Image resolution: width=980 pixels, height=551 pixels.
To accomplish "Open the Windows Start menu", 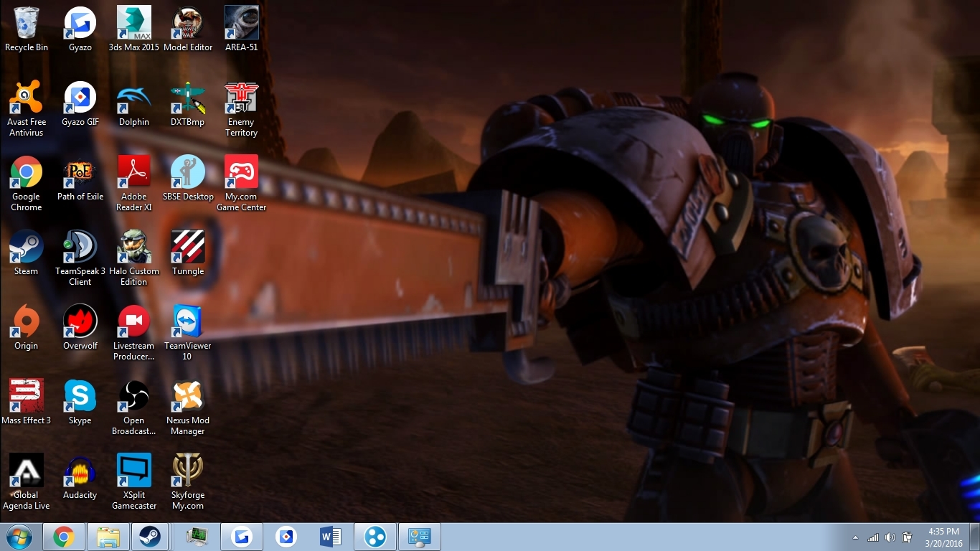I will click(x=19, y=537).
